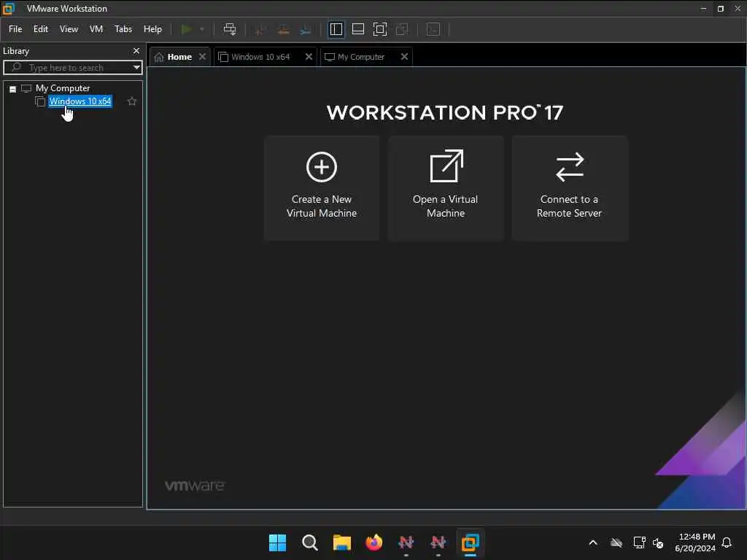Toggle favorite star for Windows 10 x64
The image size is (747, 560).
pyautogui.click(x=132, y=101)
